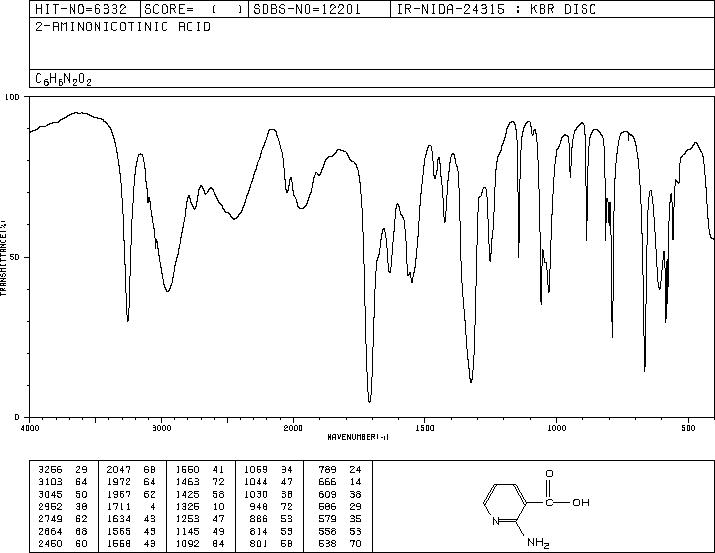Click the 0 y-axis tick label
Viewport: 715px width, 553px height.
(17, 417)
